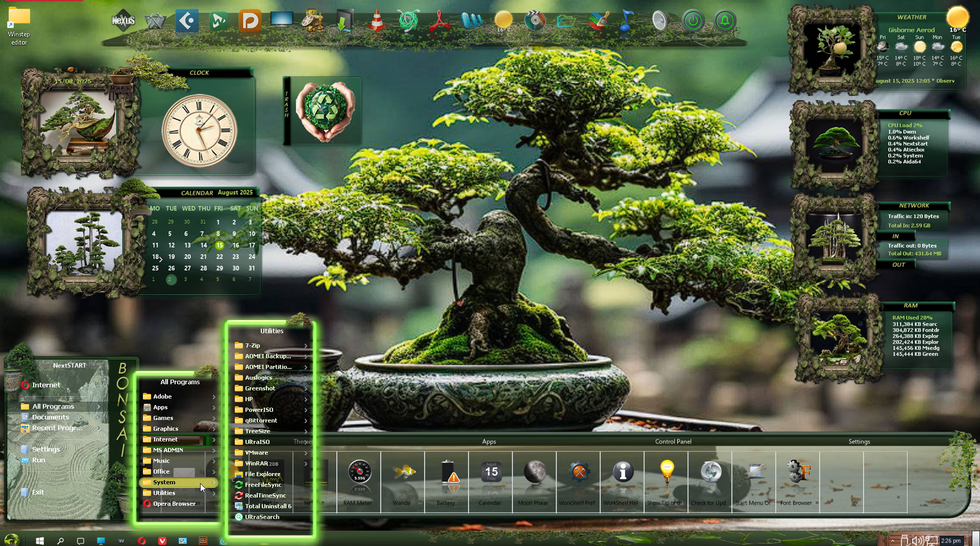Expand the Adobe submenu arrow
This screenshot has width=980, height=546.
coord(214,396)
